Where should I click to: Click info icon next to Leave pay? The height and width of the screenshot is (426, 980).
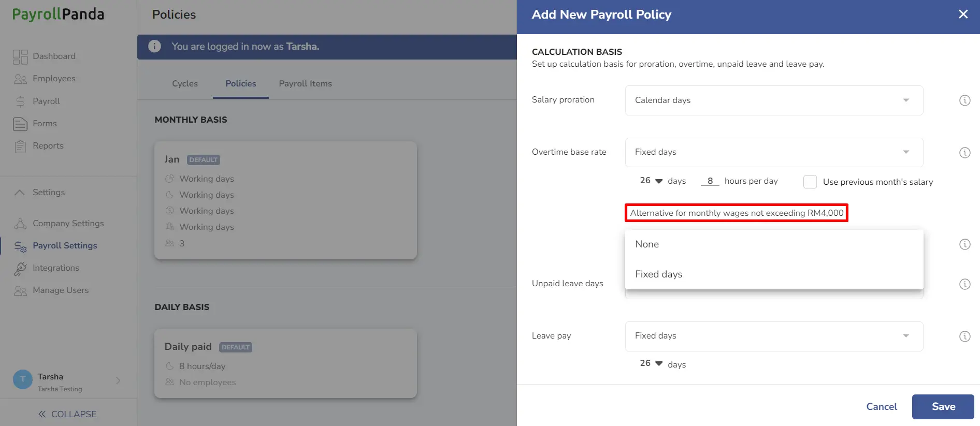tap(964, 336)
